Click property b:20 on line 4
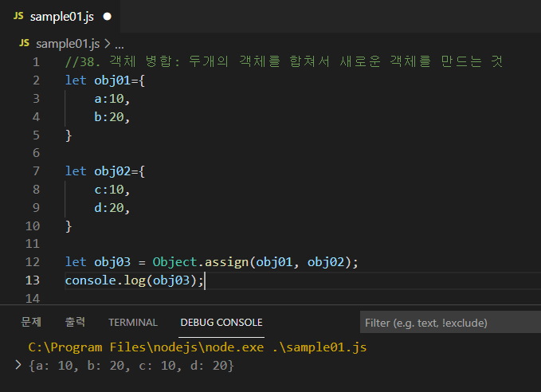This screenshot has height=392, width=541. (x=112, y=117)
